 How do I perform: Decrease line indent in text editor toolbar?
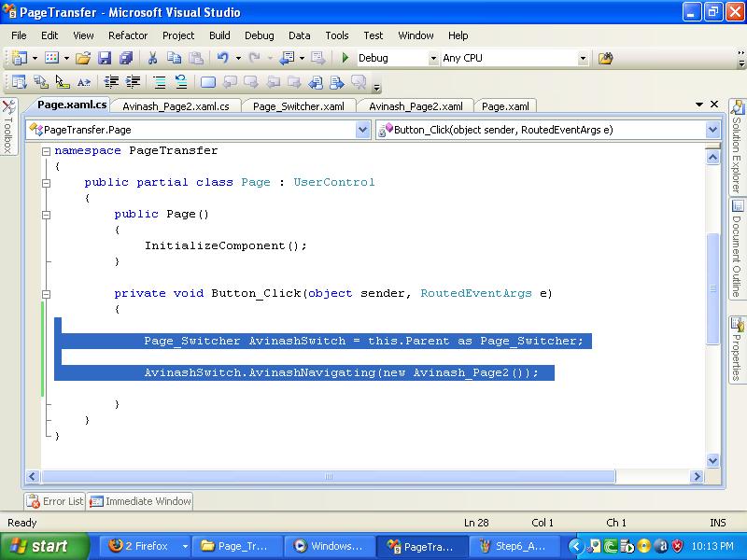pos(111,82)
